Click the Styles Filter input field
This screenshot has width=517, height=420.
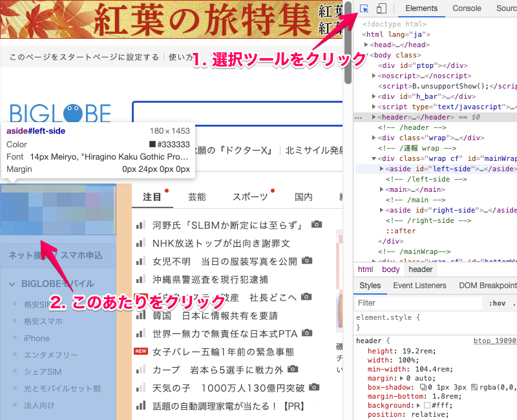(x=418, y=303)
